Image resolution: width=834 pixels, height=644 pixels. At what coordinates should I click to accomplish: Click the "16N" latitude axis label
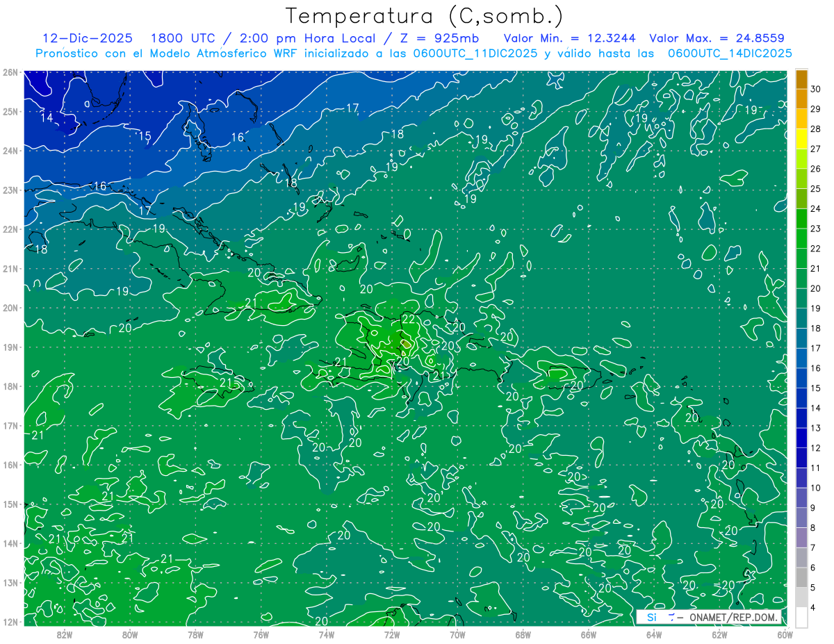10,465
